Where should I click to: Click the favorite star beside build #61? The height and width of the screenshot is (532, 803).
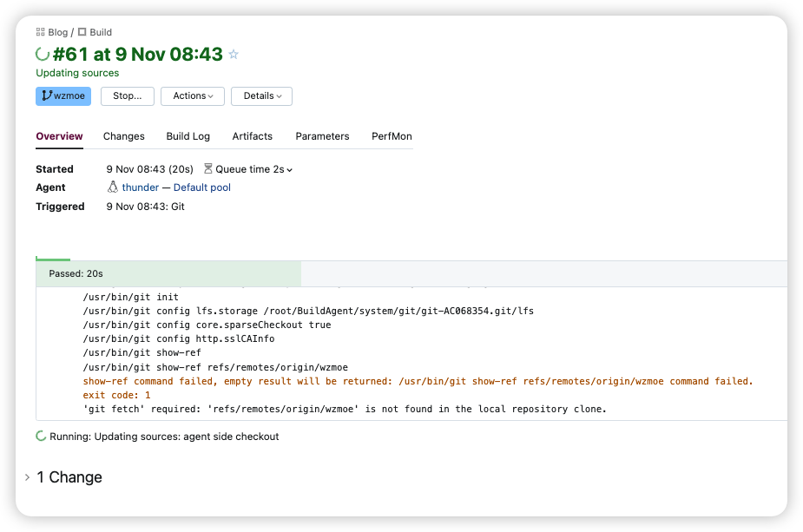[234, 55]
